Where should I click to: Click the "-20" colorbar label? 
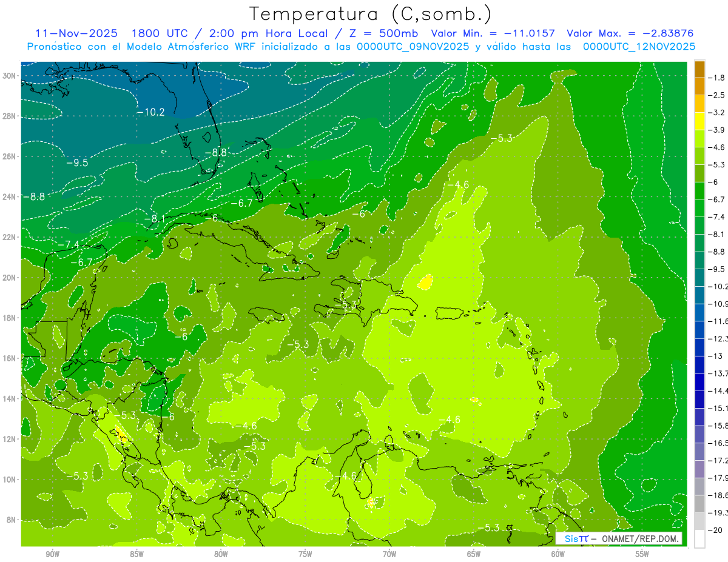tap(716, 530)
